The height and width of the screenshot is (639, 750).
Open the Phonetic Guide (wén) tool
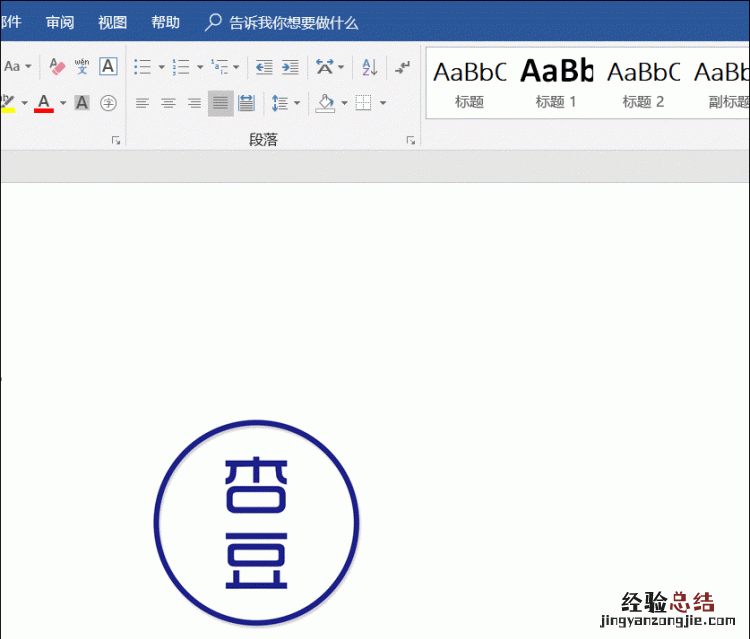(82, 67)
